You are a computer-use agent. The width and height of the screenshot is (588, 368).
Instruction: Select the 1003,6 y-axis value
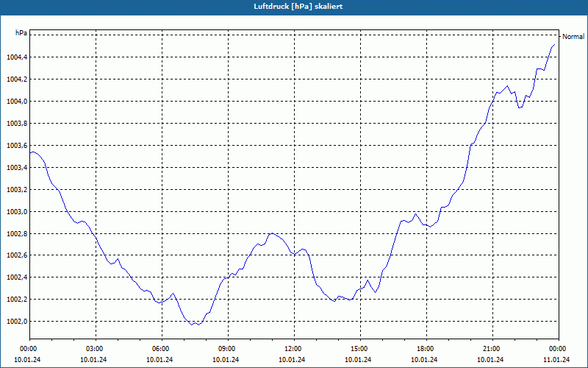point(16,145)
